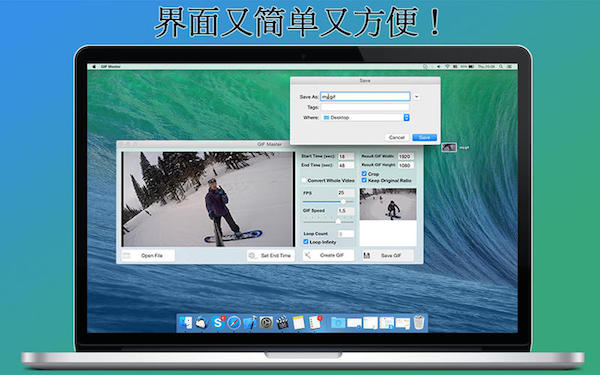
Task: Click the Set End Time button
Action: pos(271,256)
